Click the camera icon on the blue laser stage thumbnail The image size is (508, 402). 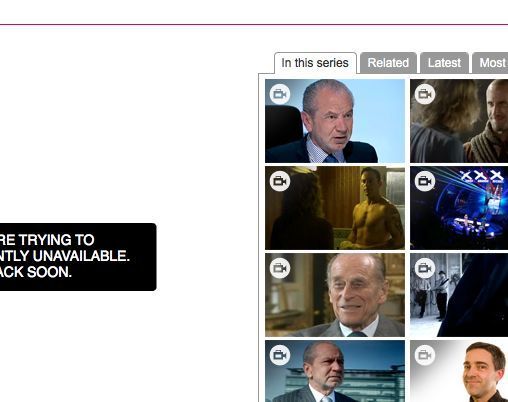click(x=425, y=181)
